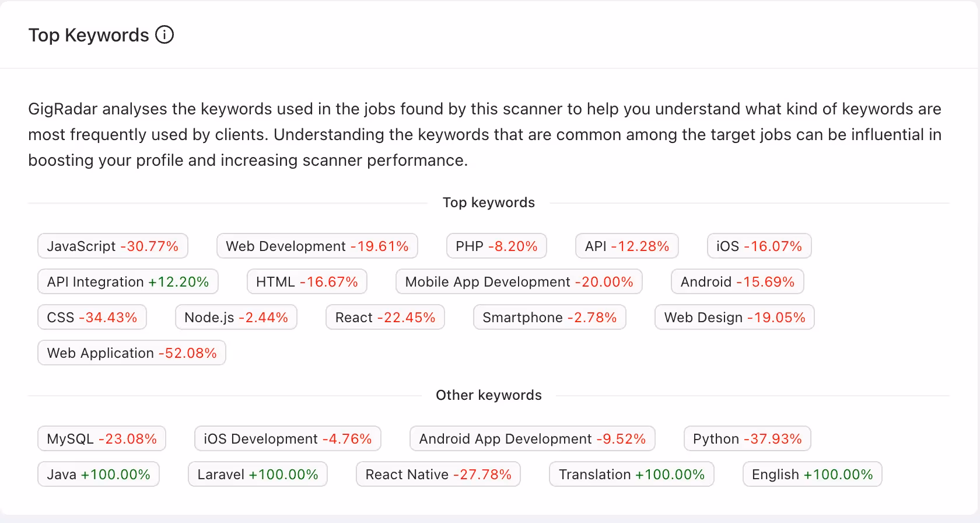This screenshot has height=523, width=980.
Task: Click the API Integration +12.20% tag
Action: point(128,281)
